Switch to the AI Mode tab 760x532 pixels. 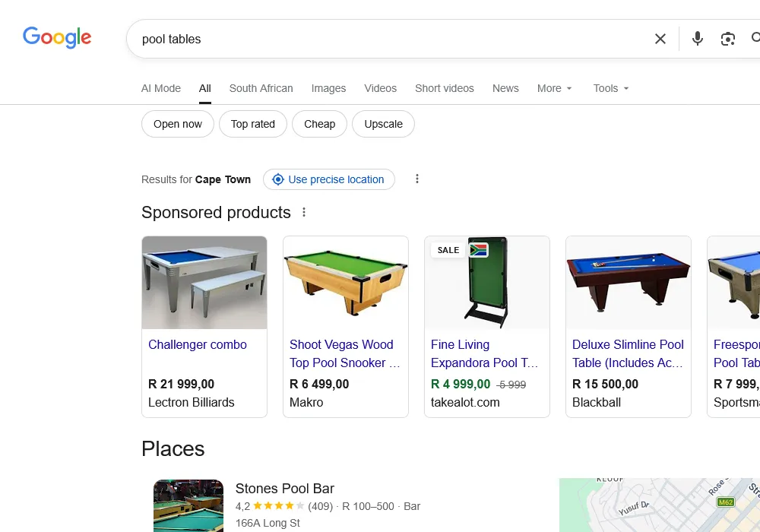click(161, 88)
